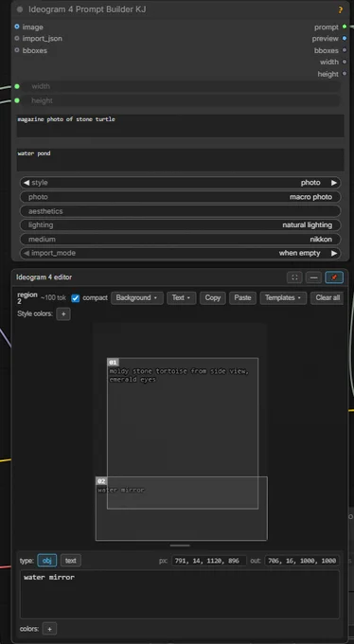Click the prompt output socket

(x=345, y=27)
